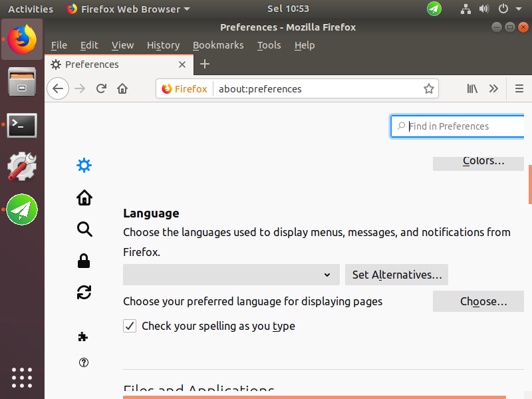Close the Preferences tab
Screen dimensions: 532x399
pos(182,65)
